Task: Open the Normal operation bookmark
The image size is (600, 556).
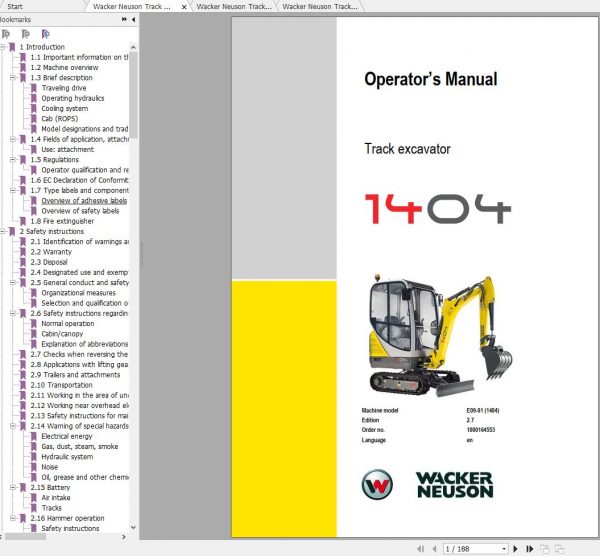Action: click(68, 324)
